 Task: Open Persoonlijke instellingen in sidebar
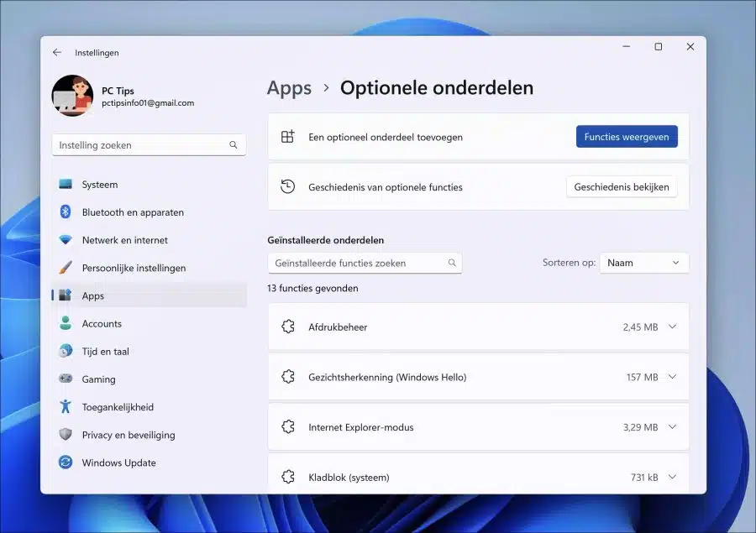(149, 268)
